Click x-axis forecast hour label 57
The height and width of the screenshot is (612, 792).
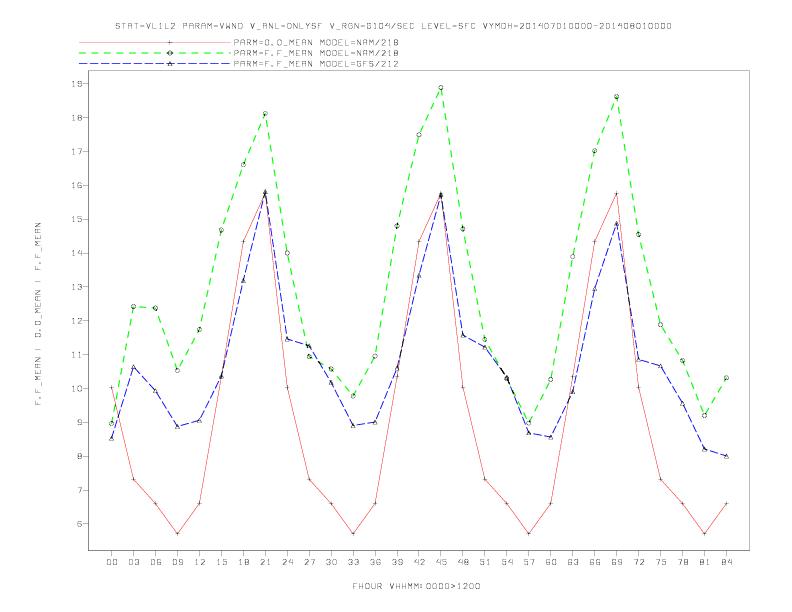click(x=529, y=562)
